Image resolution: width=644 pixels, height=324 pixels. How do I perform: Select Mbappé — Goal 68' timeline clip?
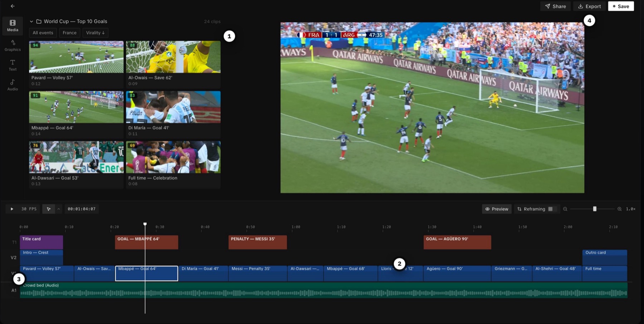coord(351,273)
